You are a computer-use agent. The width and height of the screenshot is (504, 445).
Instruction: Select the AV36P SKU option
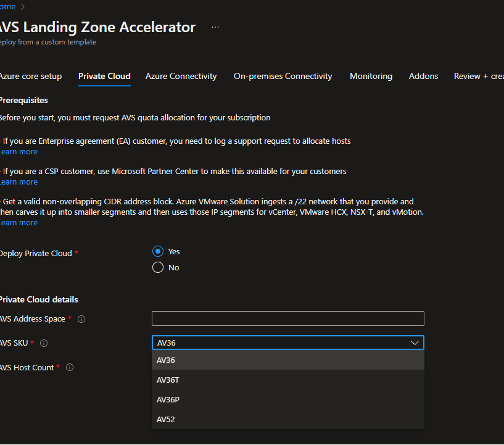(168, 399)
